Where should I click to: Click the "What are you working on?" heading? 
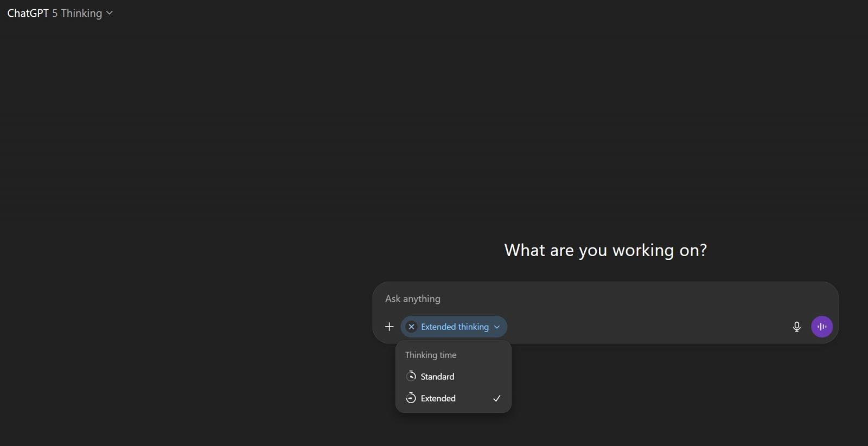click(605, 250)
